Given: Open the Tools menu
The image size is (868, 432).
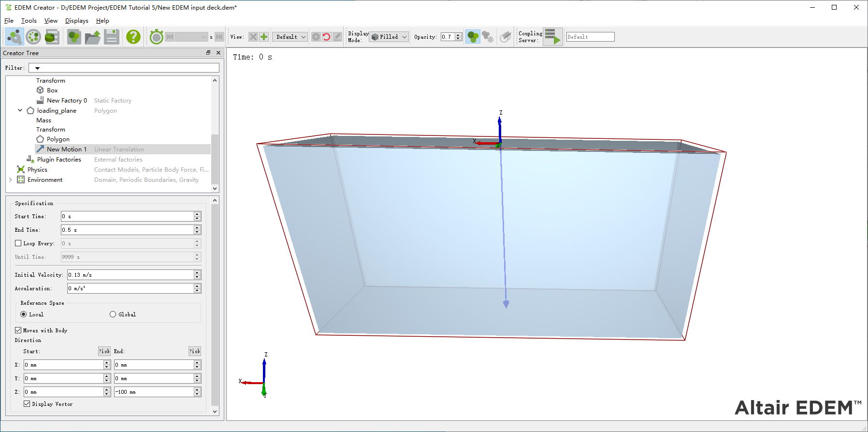Looking at the screenshot, I should pos(29,21).
